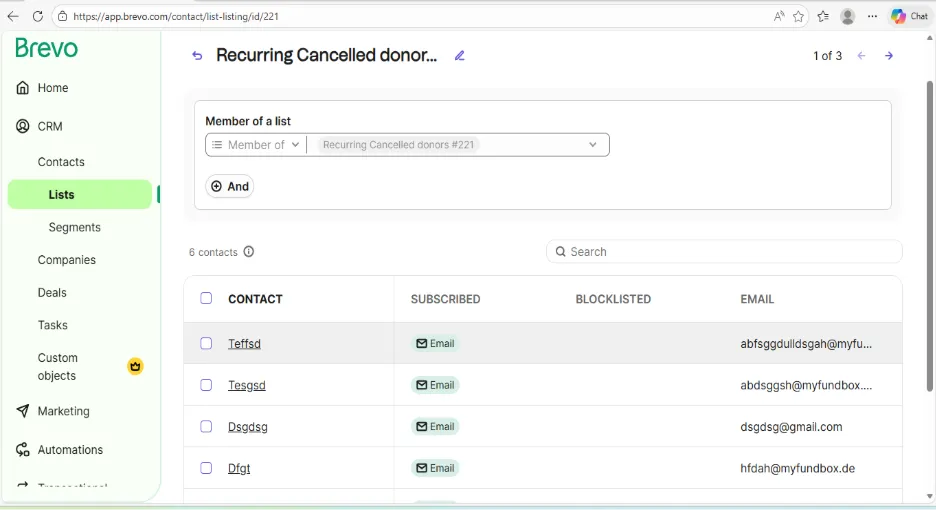
Task: Click email starting with abfsggdulldsgah
Action: point(806,343)
